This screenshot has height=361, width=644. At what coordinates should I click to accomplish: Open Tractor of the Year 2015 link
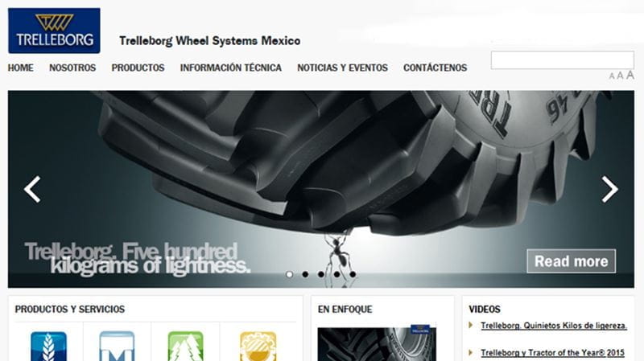tap(553, 353)
